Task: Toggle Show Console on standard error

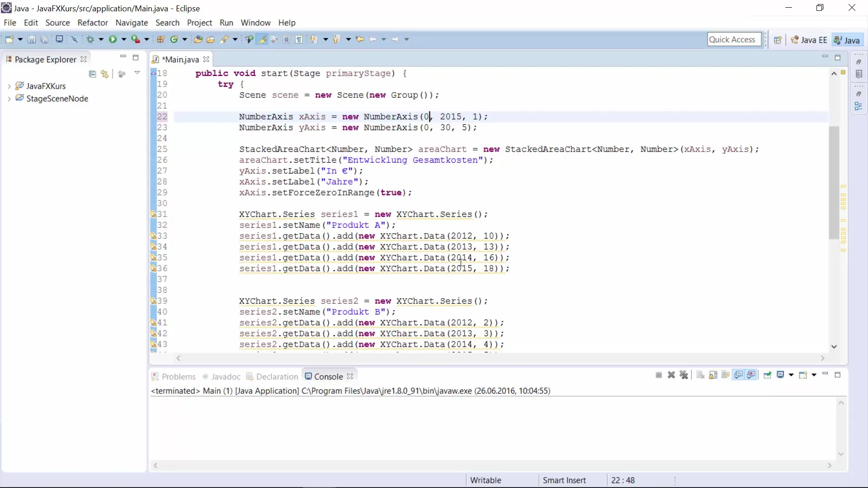Action: point(751,375)
